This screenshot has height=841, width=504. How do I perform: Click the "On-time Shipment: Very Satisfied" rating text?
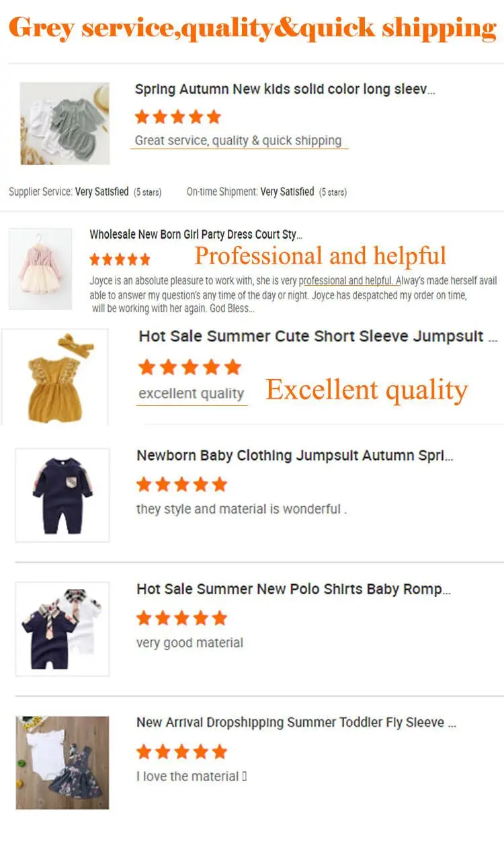click(x=267, y=192)
